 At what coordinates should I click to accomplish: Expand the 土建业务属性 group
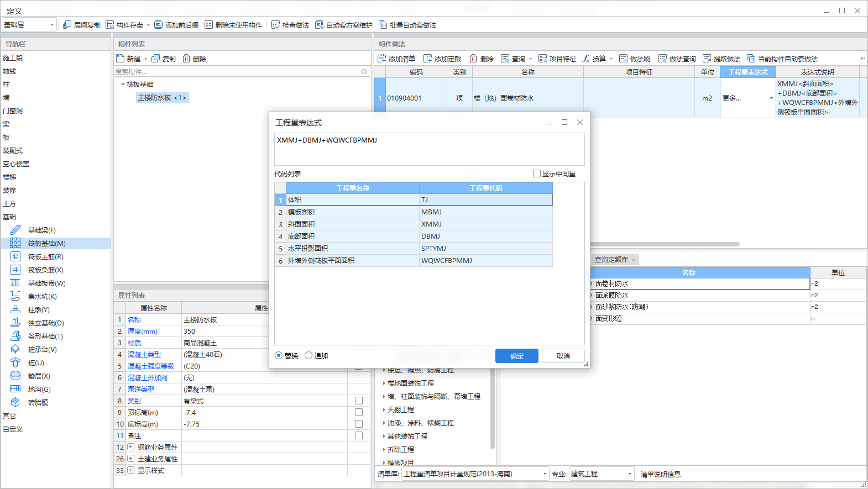[x=130, y=459]
